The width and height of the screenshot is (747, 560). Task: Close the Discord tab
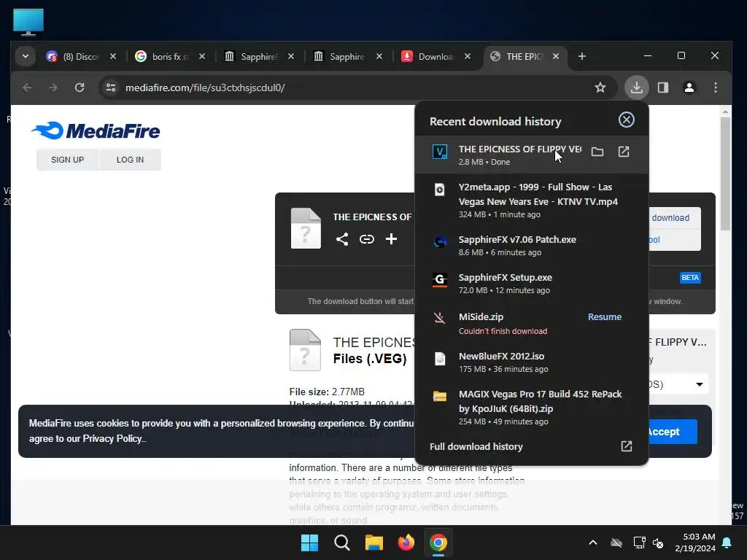(x=113, y=56)
